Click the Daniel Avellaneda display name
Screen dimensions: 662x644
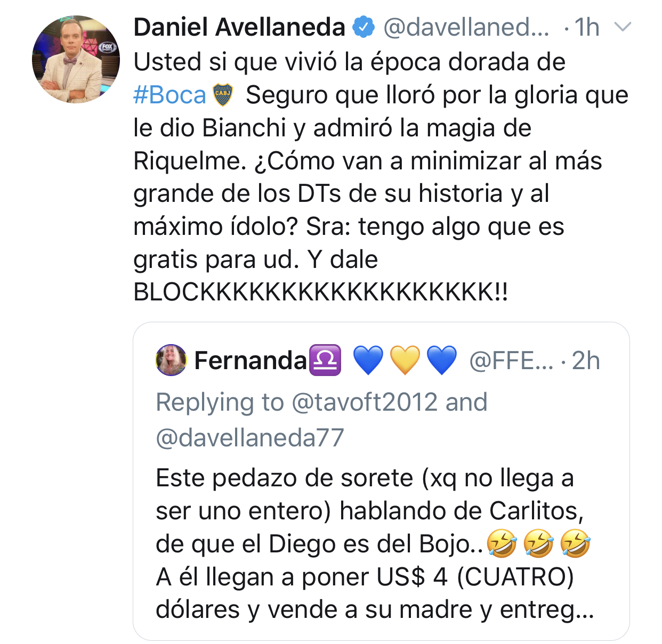(x=239, y=27)
